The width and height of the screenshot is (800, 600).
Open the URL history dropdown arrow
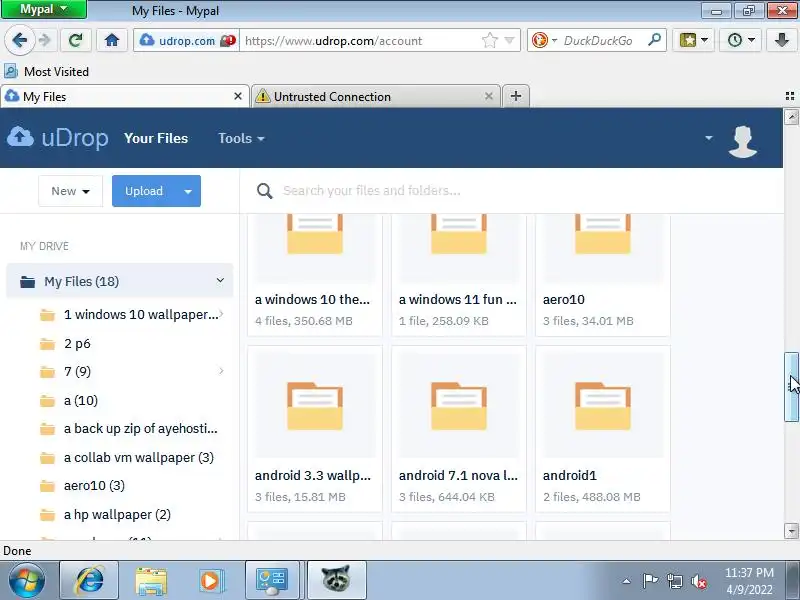pos(509,40)
